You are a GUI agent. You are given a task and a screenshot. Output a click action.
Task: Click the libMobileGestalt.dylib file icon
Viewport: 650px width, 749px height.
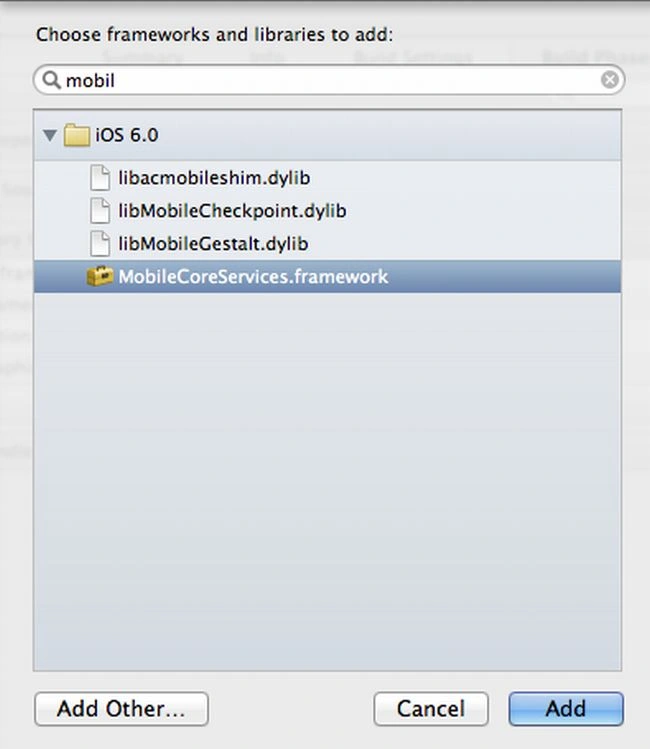click(100, 244)
